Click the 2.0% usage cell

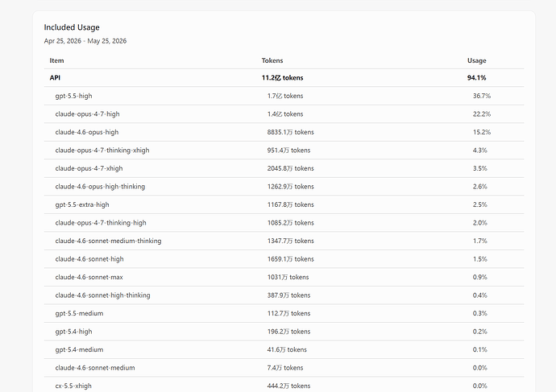pyautogui.click(x=480, y=223)
